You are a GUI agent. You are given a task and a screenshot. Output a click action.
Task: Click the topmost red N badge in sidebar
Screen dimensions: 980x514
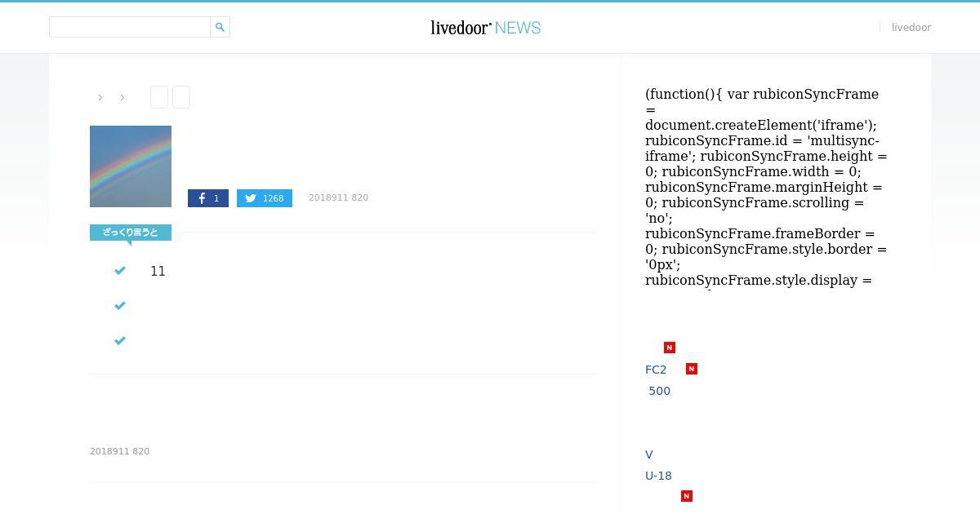(670, 348)
